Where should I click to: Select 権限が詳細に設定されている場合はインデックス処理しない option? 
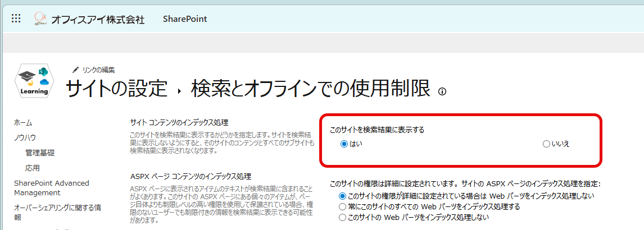tap(343, 196)
